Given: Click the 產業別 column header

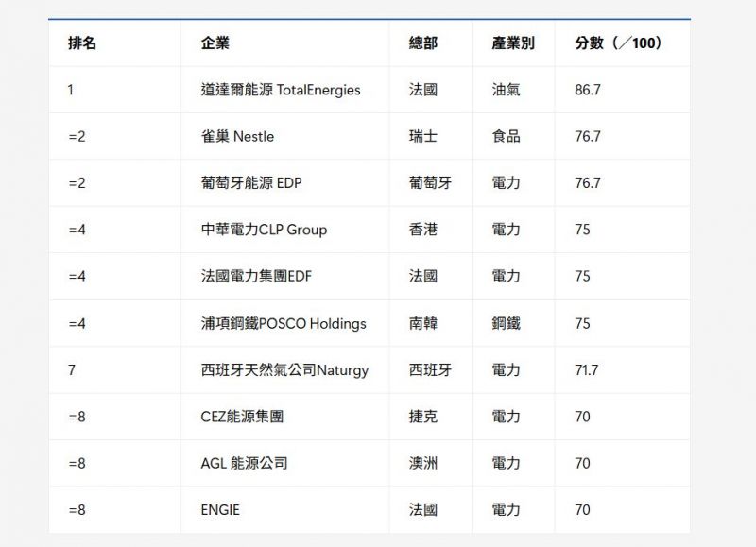Looking at the screenshot, I should point(513,43).
